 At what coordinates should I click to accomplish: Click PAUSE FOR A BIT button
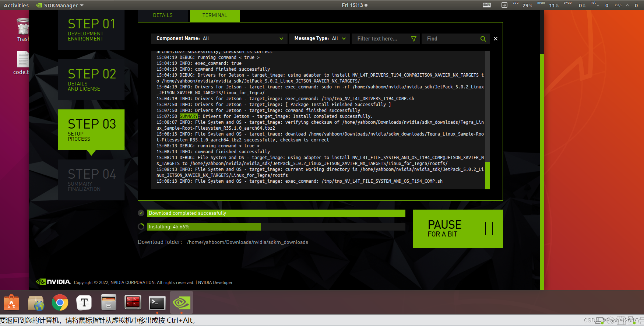pyautogui.click(x=458, y=229)
